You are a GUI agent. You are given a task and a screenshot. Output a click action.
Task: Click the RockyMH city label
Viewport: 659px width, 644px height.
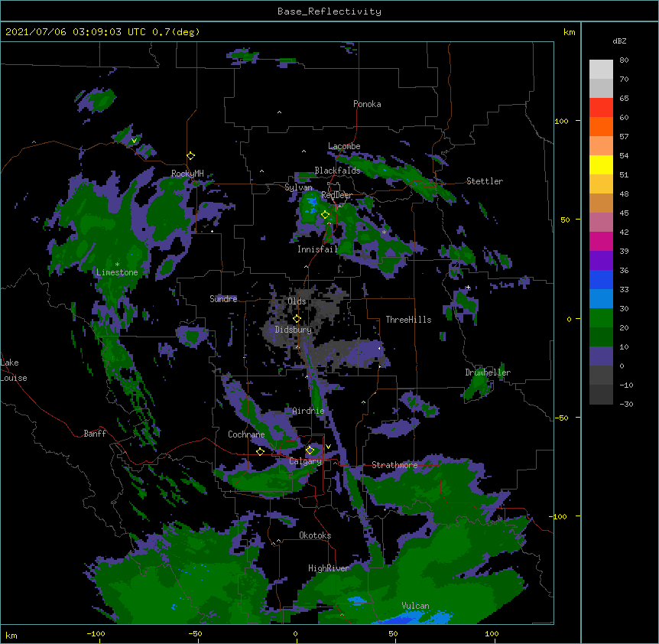pos(187,174)
